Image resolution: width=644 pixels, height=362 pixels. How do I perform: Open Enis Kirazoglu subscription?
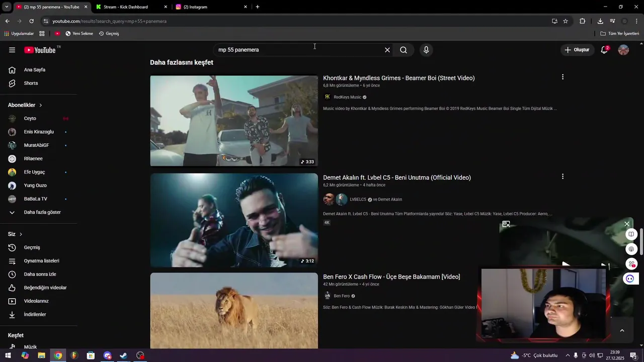(39, 132)
